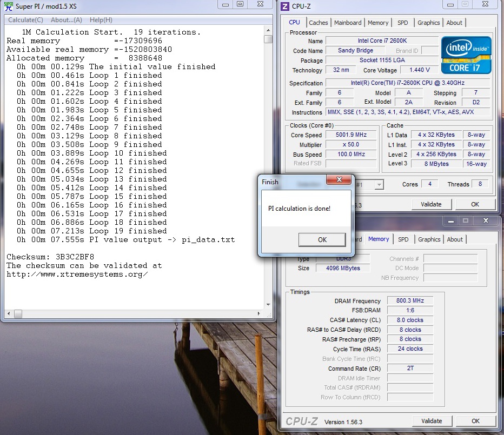Click the vertical scrollbar thumb in Super PI

point(268,39)
